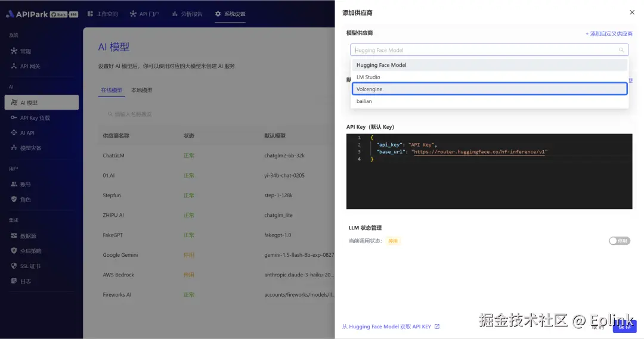The width and height of the screenshot is (644, 339).
Task: Click the 停用 status of Google Gemini
Action: point(188,255)
